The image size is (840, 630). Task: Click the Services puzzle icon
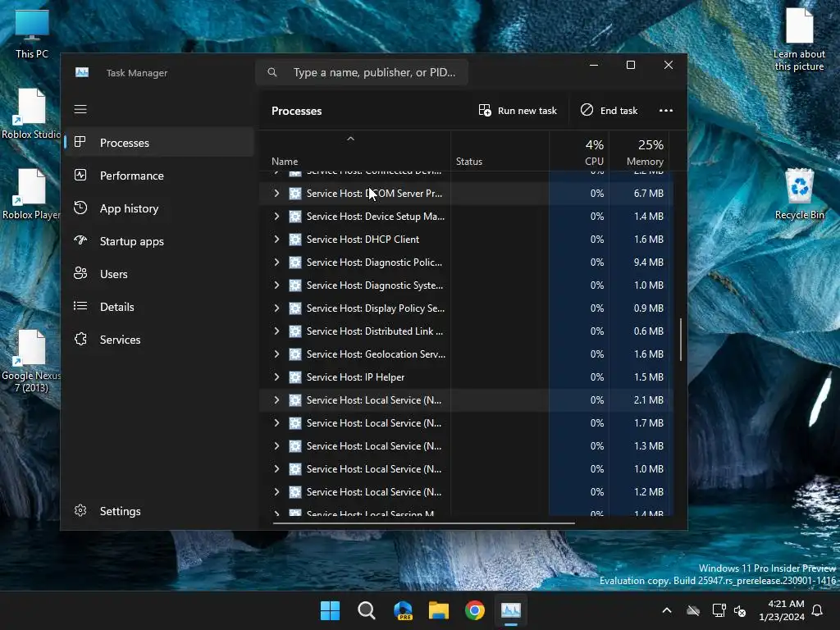point(80,339)
